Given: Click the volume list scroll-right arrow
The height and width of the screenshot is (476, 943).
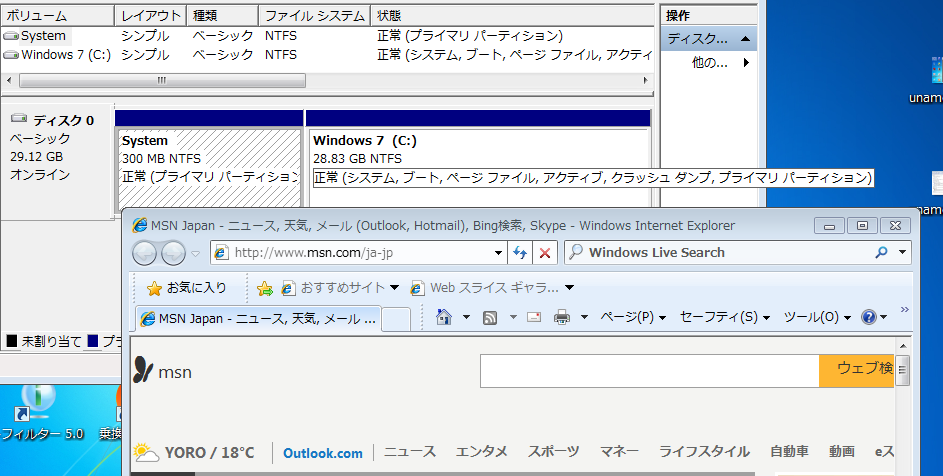Looking at the screenshot, I should coord(646,81).
